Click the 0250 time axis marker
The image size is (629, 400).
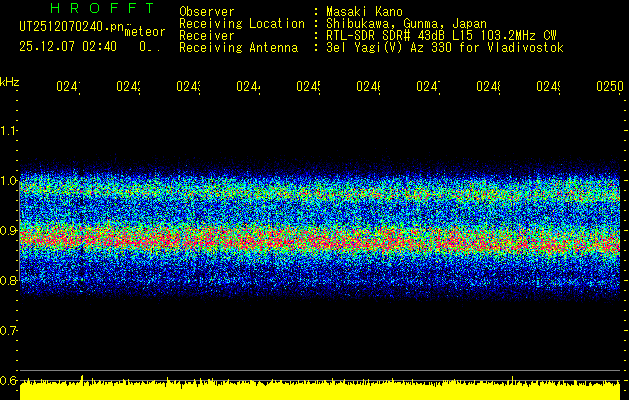tap(610, 87)
